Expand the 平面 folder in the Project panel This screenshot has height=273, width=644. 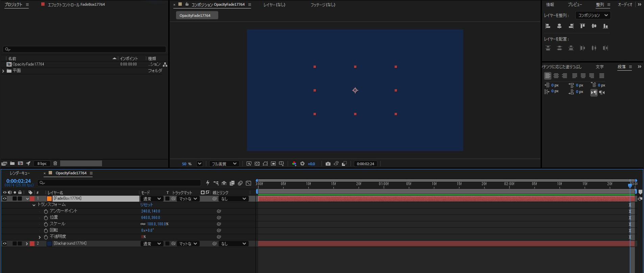pos(3,71)
